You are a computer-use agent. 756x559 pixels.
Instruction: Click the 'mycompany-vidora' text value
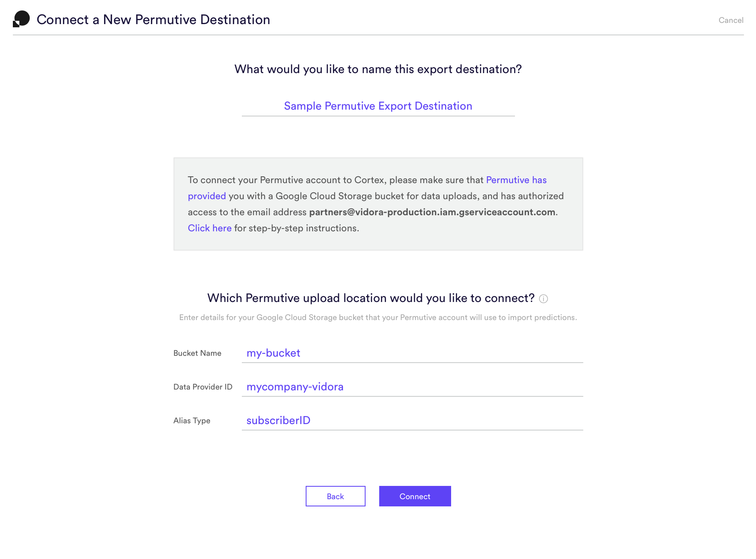295,387
